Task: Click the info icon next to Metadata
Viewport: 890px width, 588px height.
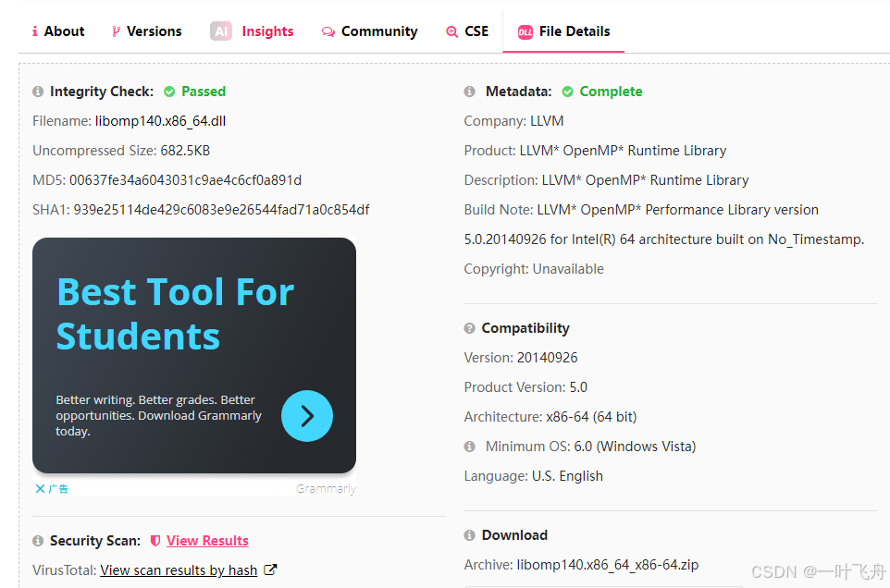Action: (x=469, y=92)
